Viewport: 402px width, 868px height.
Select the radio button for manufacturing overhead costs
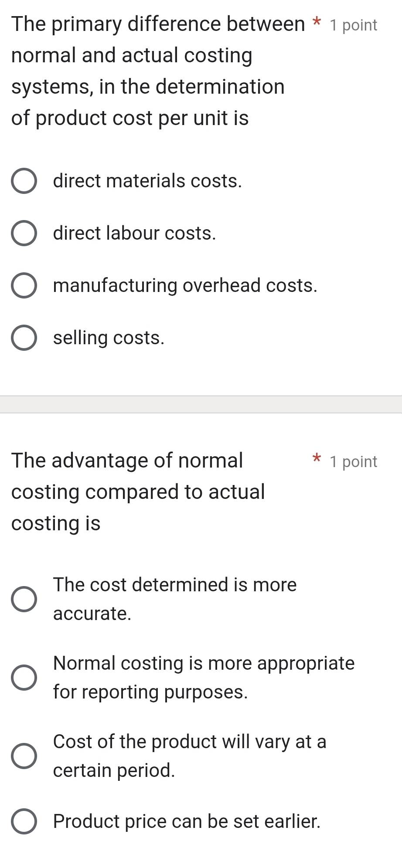[24, 286]
